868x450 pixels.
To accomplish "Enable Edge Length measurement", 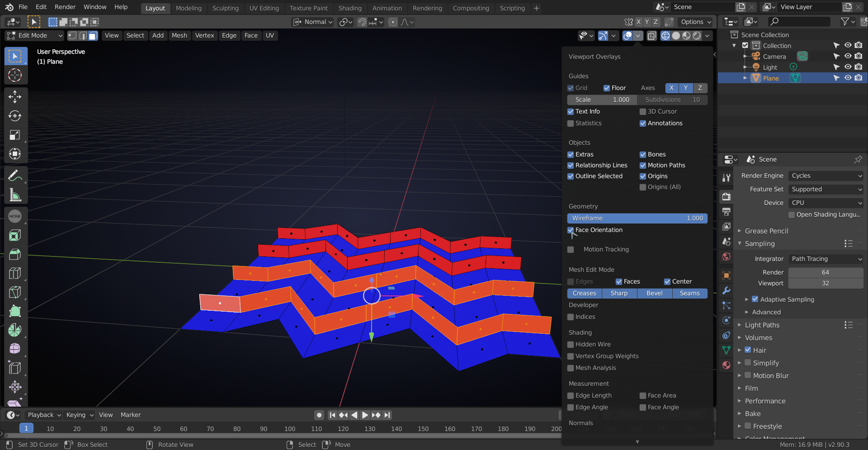I will [x=571, y=396].
